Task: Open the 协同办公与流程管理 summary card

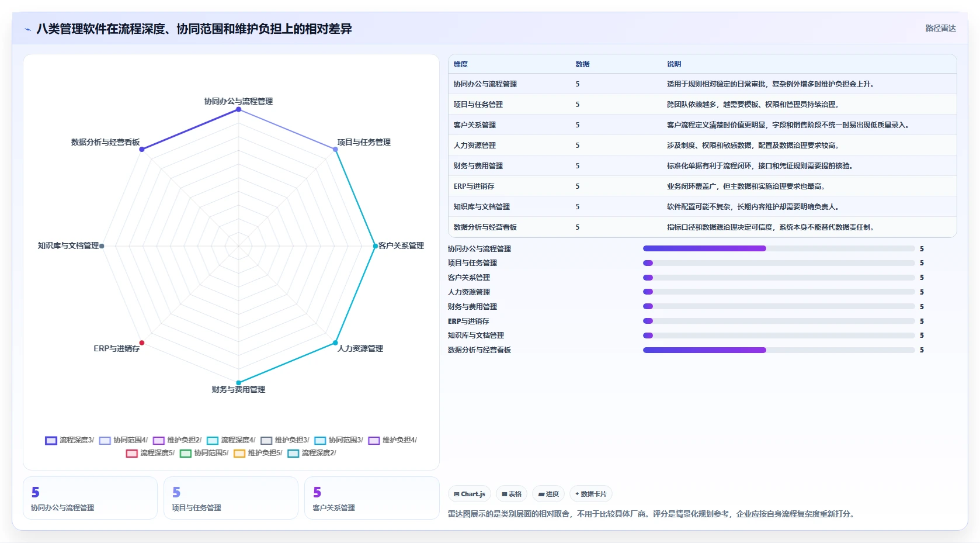Action: coord(90,498)
